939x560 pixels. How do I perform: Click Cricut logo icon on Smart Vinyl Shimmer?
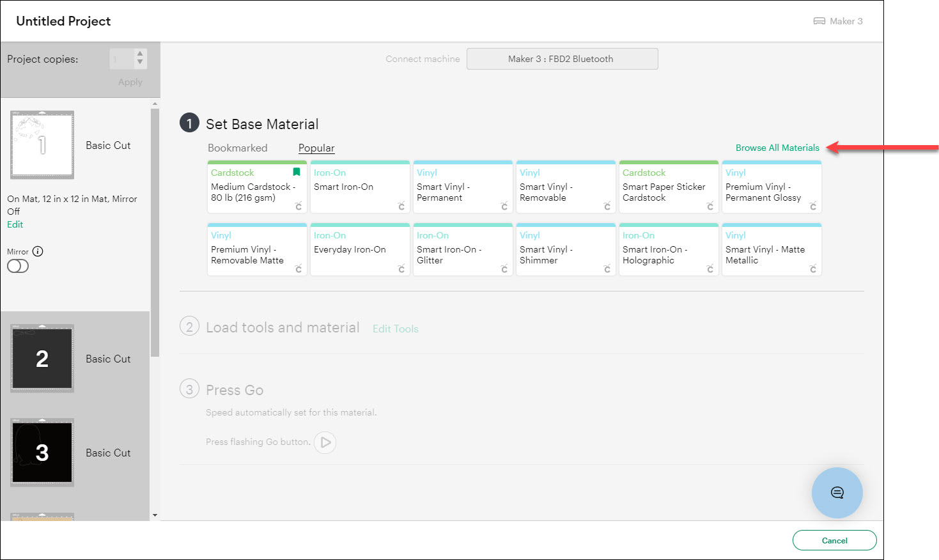tap(607, 268)
